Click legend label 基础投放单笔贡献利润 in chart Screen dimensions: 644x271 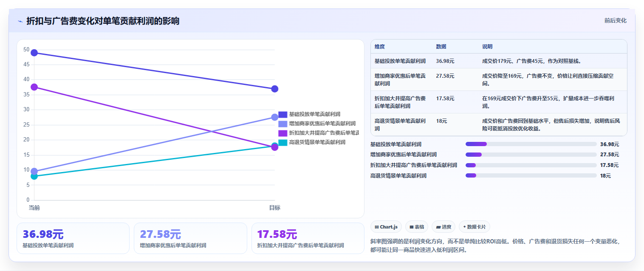314,114
